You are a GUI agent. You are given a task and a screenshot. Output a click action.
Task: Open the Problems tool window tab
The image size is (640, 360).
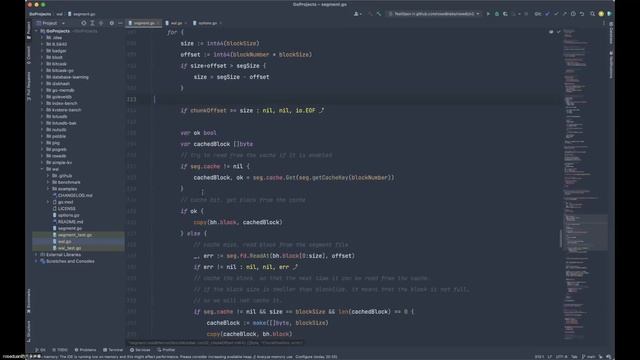pos(85,350)
